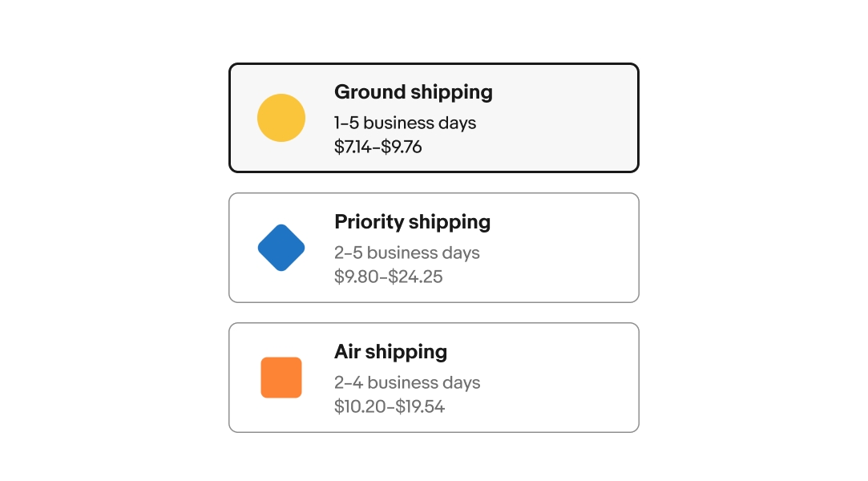The height and width of the screenshot is (481, 868).
Task: Click the $9.80–$24.25 price range
Action: click(x=388, y=277)
